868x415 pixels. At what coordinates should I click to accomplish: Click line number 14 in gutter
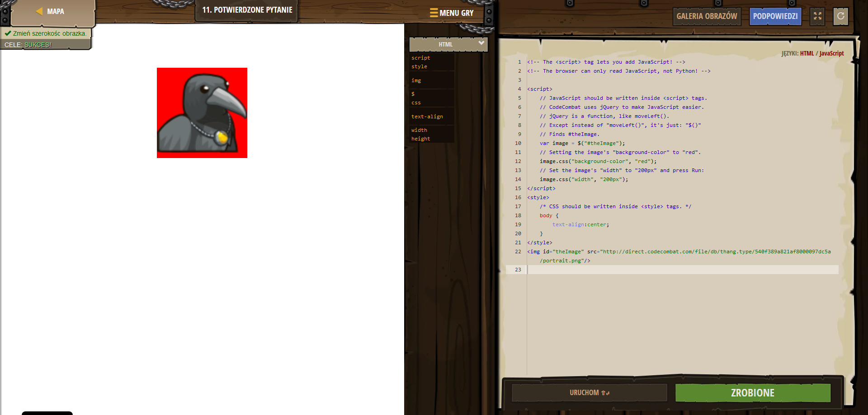[518, 179]
